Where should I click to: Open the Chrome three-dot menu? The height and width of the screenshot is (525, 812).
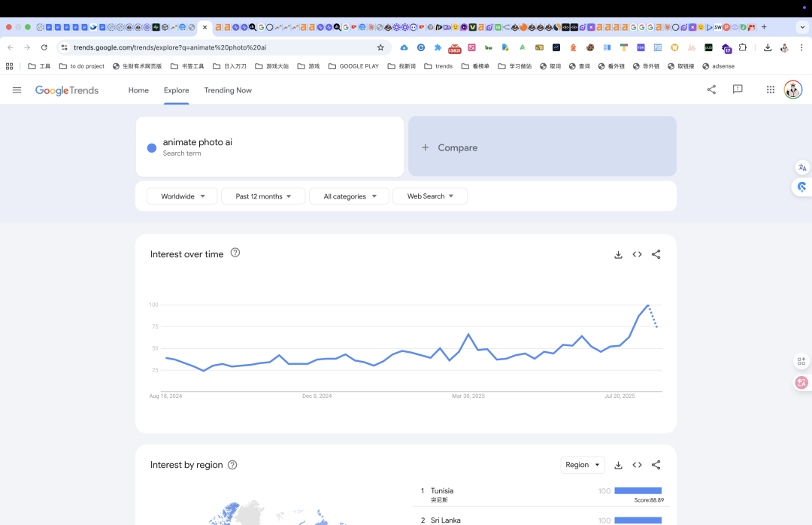click(x=801, y=47)
